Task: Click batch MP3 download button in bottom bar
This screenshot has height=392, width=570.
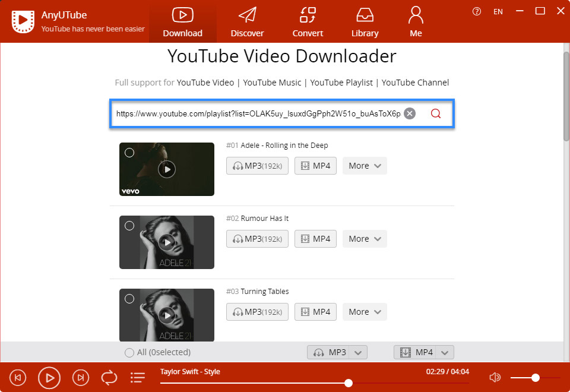Action: [328, 352]
